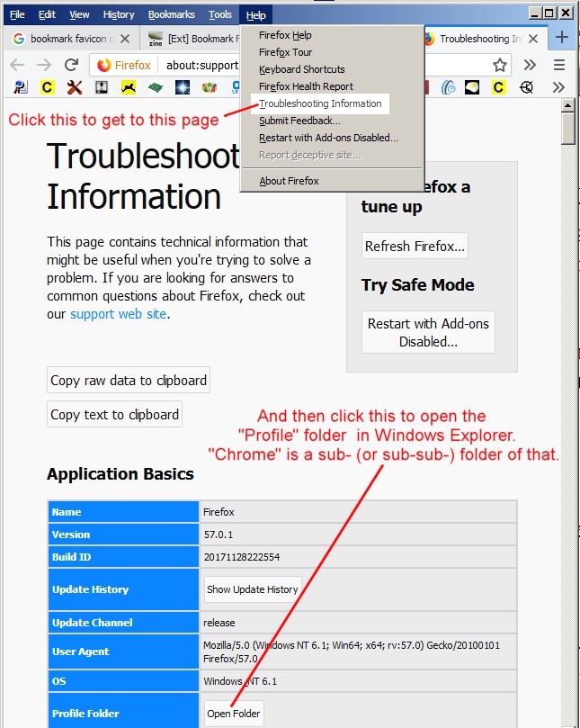Open the yellow running-animal bookmark icon

pyautogui.click(x=129, y=87)
